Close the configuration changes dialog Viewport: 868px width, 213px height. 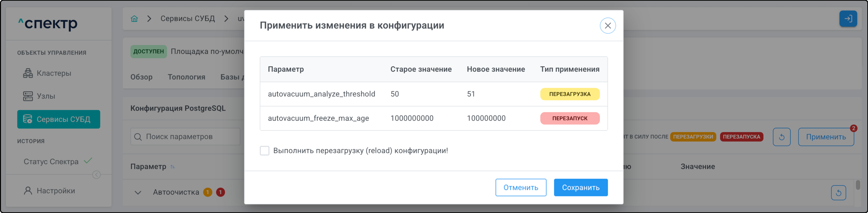click(607, 26)
